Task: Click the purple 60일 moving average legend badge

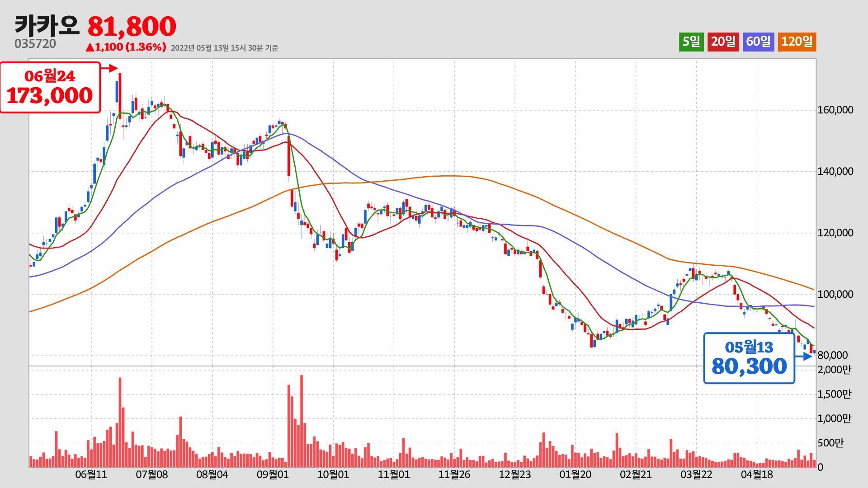Action: (758, 42)
